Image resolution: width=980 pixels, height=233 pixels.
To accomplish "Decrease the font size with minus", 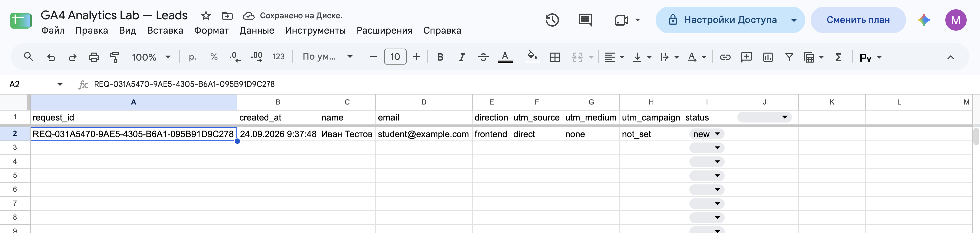I will (x=373, y=57).
